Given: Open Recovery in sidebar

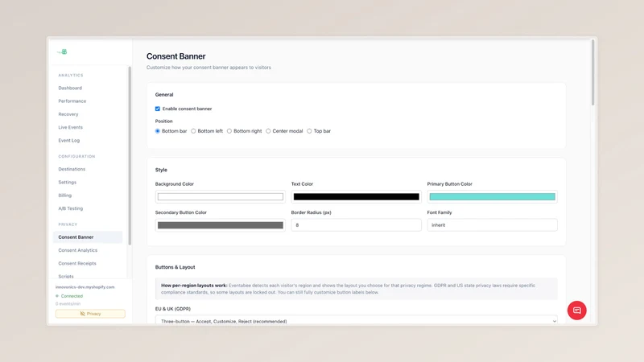Looking at the screenshot, I should (68, 114).
